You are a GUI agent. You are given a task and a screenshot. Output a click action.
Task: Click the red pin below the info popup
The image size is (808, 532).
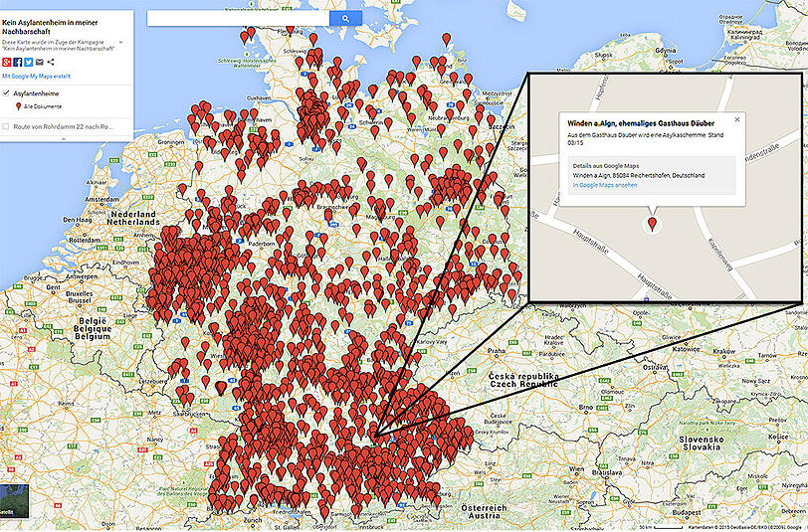652,223
